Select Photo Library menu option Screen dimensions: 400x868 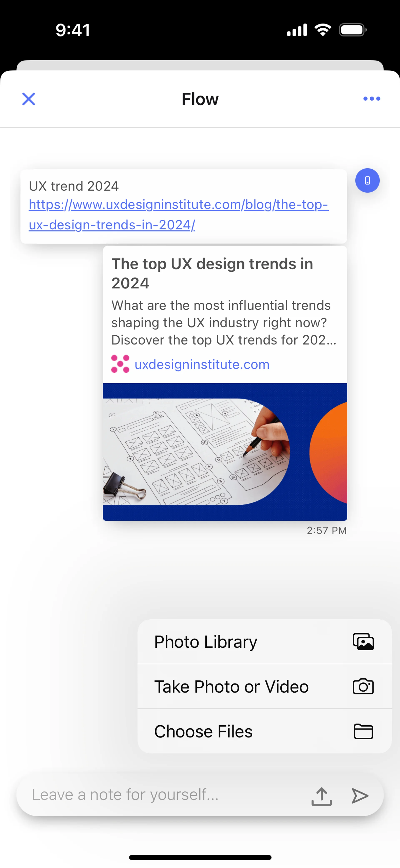tap(265, 642)
